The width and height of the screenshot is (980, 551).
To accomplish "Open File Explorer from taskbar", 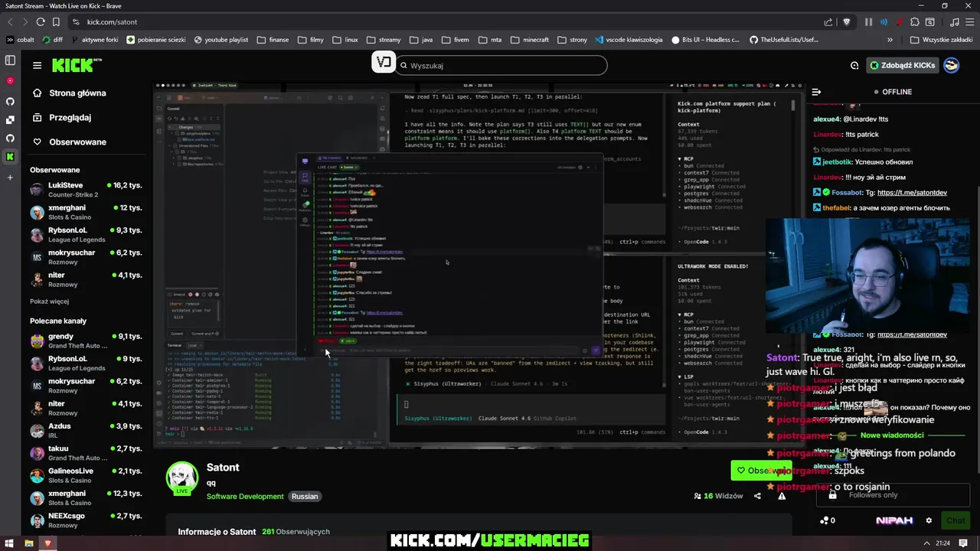I will 29,543.
